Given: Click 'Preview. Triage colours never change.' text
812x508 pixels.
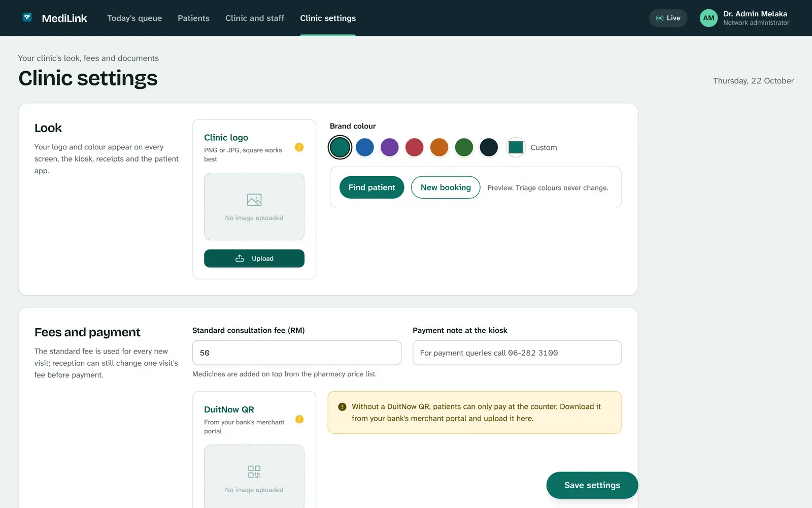Looking at the screenshot, I should 548,188.
